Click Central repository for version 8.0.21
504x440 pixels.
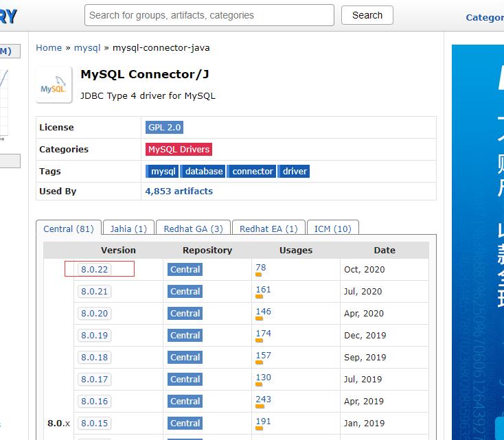click(x=185, y=291)
